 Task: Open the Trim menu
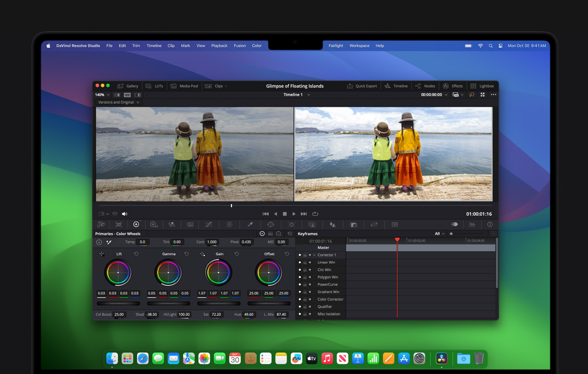click(x=136, y=46)
